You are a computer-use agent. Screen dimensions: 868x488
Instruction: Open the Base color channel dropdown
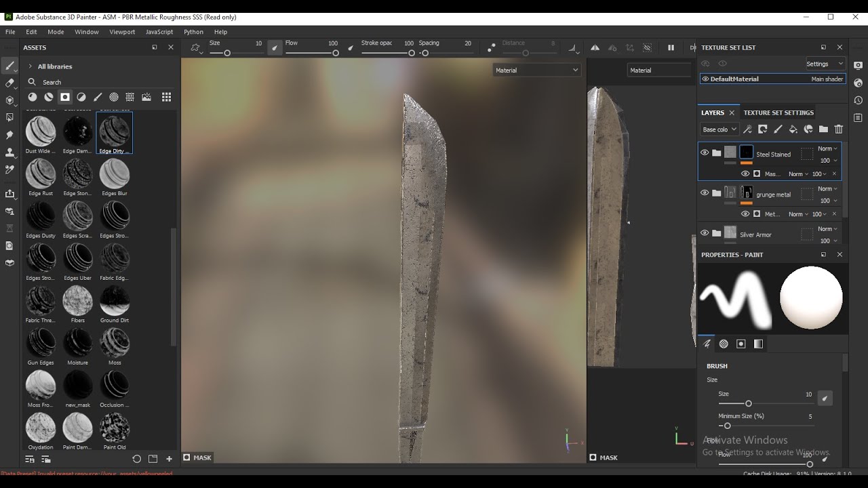719,129
